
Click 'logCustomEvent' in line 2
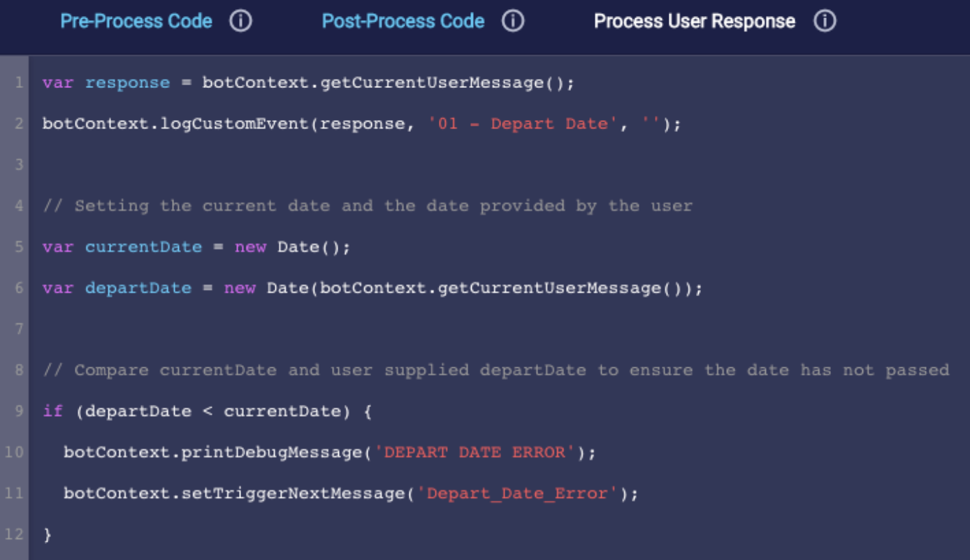(x=234, y=124)
